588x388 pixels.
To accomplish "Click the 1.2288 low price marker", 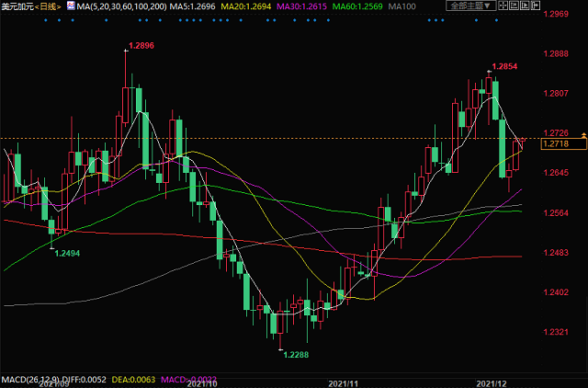I will coord(295,354).
